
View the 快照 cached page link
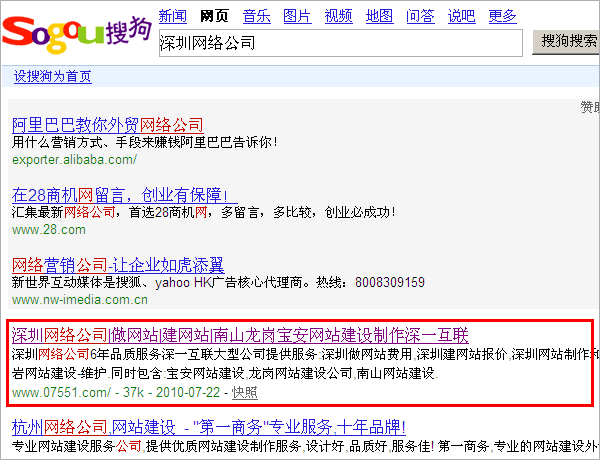coord(244,391)
